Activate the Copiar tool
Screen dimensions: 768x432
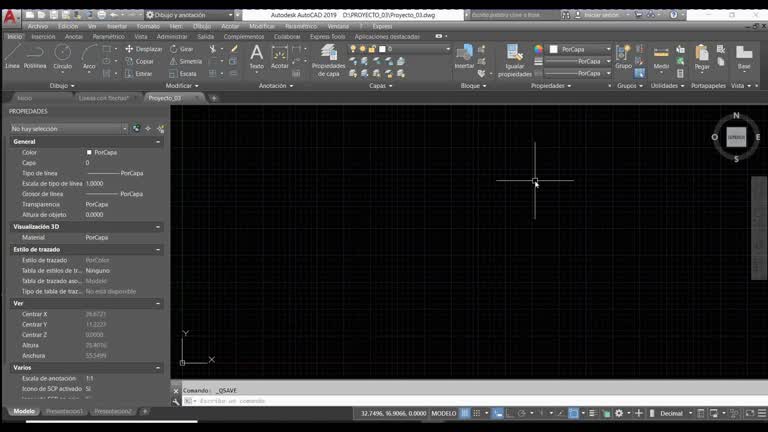tap(140, 61)
